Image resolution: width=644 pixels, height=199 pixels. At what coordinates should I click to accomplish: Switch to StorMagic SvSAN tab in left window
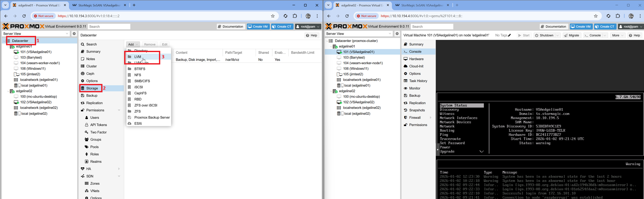point(99,5)
